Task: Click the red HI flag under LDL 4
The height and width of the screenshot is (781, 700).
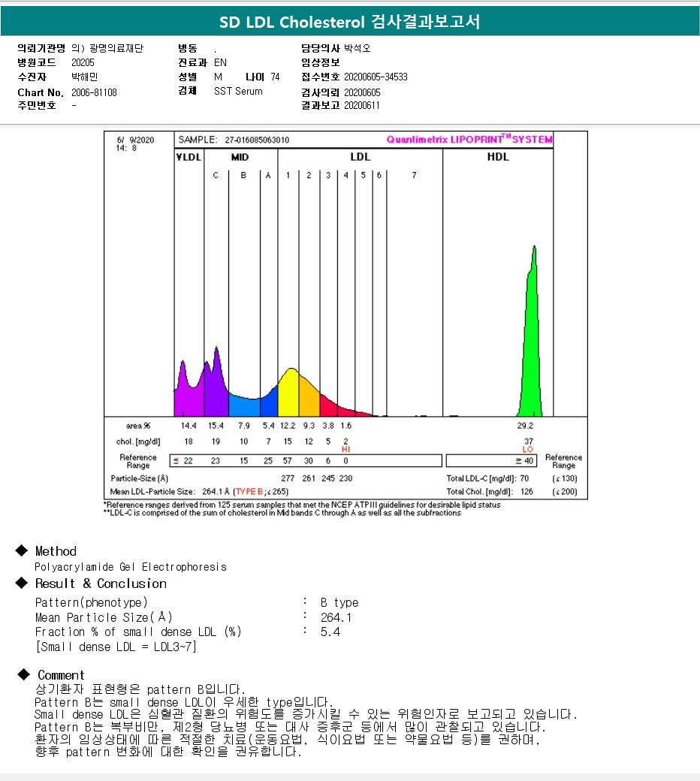Action: (345, 449)
